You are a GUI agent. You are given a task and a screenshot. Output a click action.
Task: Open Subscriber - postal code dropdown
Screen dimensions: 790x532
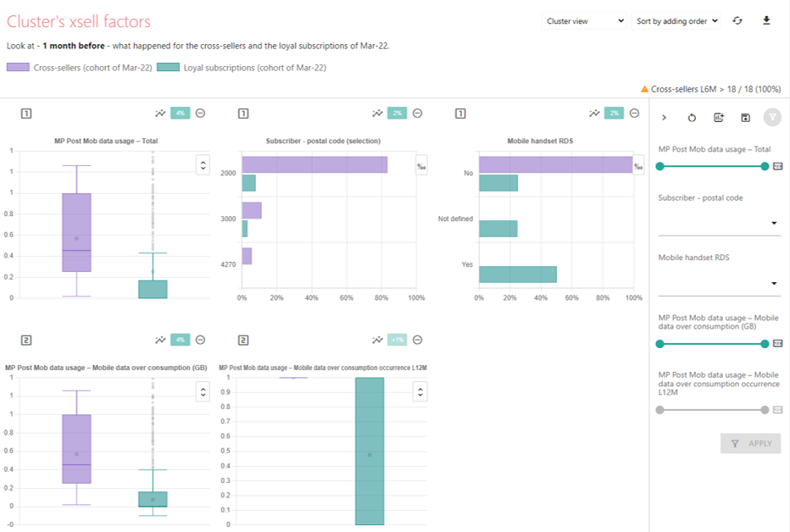pyautogui.click(x=718, y=223)
